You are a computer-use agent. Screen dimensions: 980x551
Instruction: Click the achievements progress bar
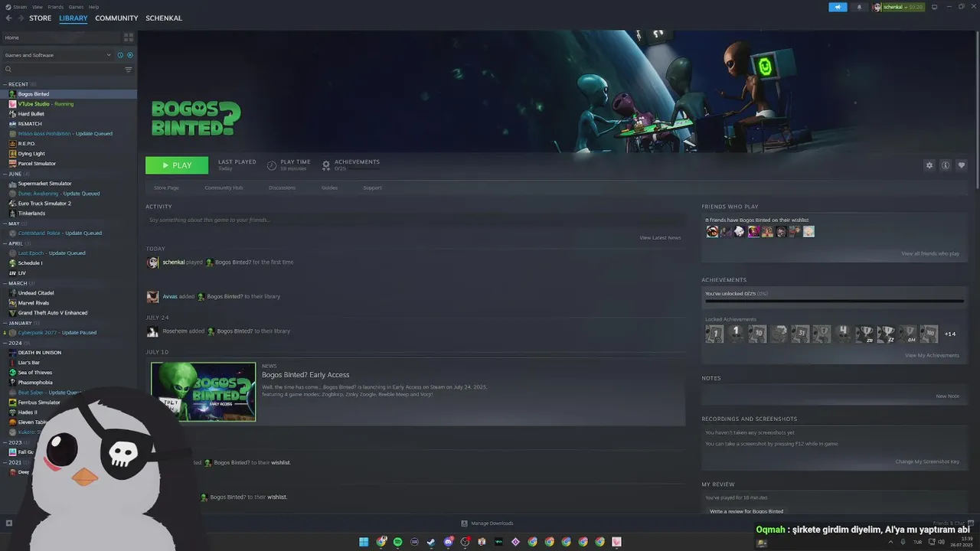(835, 302)
